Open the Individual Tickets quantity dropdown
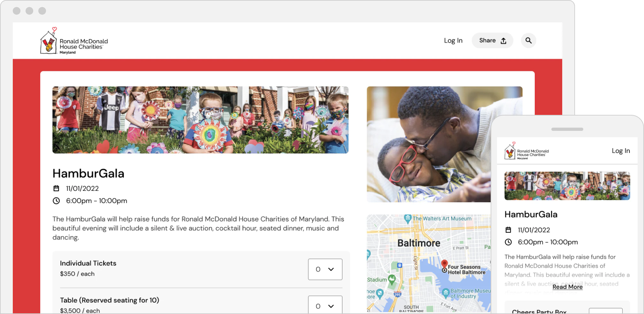Screen dimensions: 644x314 (325, 269)
